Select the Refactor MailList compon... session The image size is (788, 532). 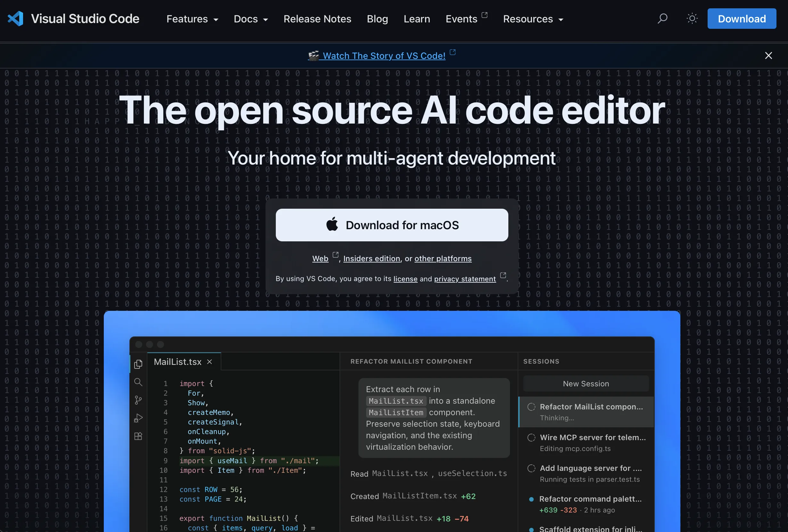(x=586, y=412)
